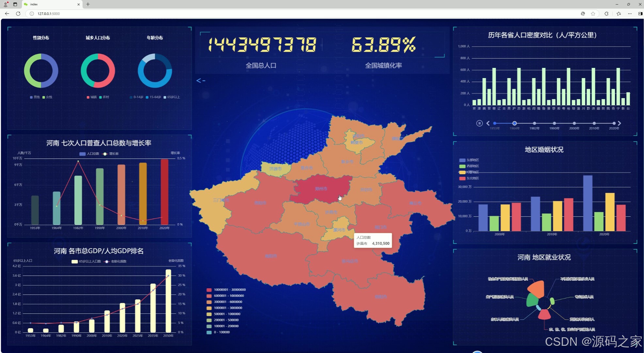
Task: Open a new browser tab
Action: point(88,4)
